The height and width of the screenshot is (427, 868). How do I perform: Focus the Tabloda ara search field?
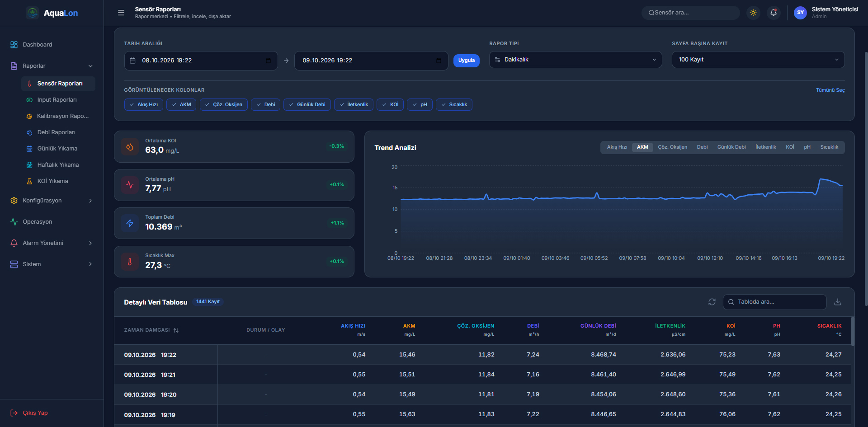774,302
